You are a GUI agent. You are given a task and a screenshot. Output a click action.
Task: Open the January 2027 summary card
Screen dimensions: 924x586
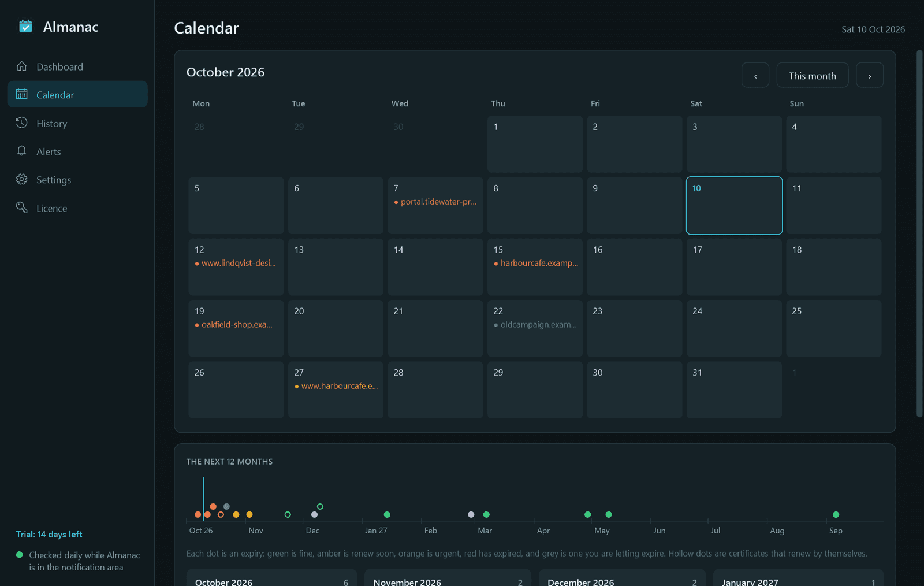(x=798, y=578)
